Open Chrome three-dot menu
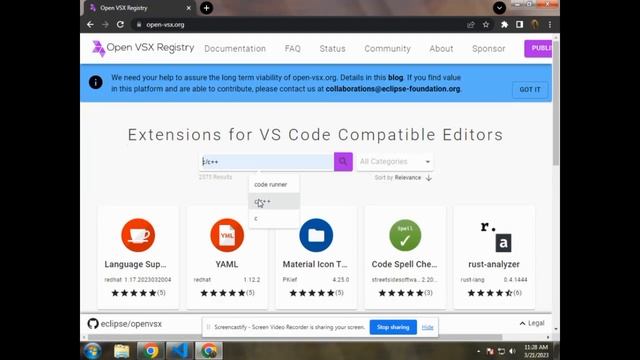Image resolution: width=640 pixels, height=360 pixels. point(550,24)
